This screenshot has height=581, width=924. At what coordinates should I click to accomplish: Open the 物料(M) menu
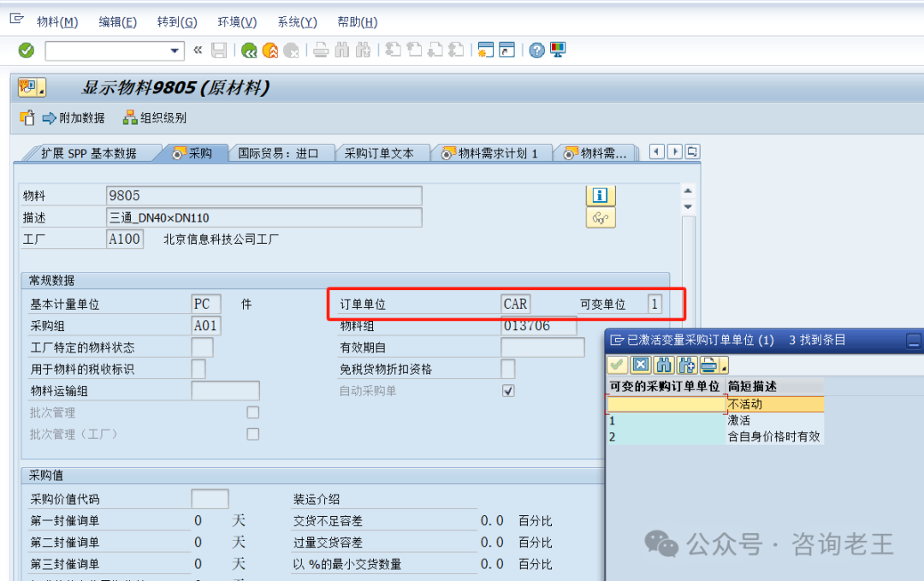coord(57,22)
